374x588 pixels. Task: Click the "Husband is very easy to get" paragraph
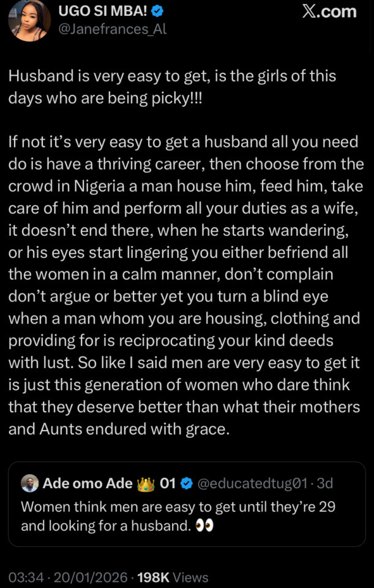tap(172, 87)
